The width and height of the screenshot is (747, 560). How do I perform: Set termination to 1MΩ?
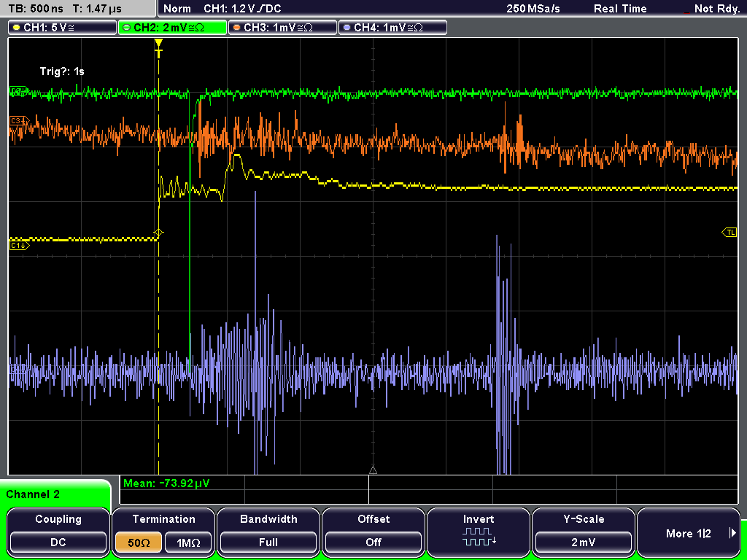click(x=188, y=542)
